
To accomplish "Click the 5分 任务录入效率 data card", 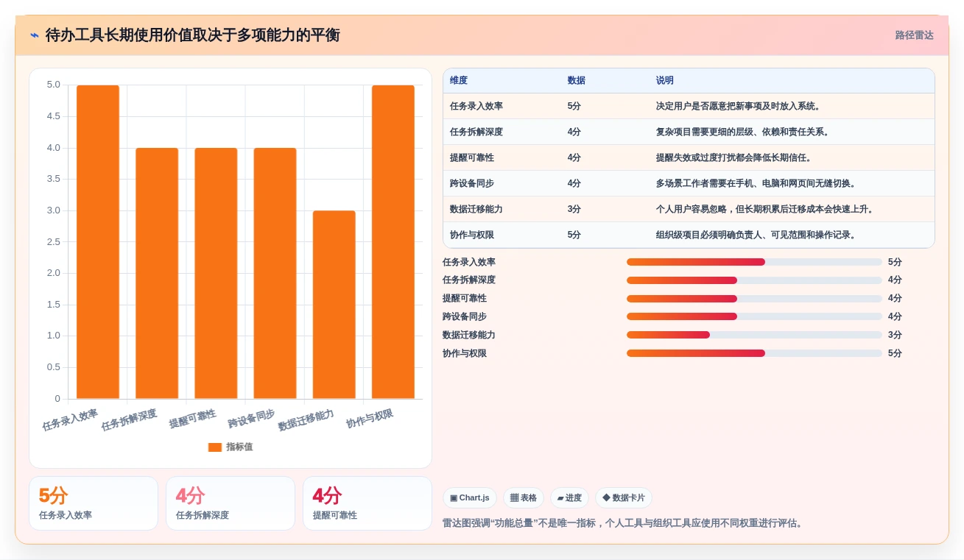I will pos(94,503).
